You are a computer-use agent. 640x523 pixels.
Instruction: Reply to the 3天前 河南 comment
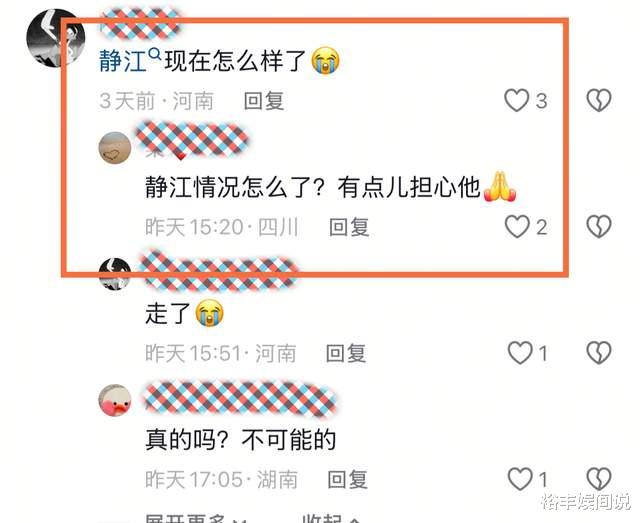pos(264,101)
